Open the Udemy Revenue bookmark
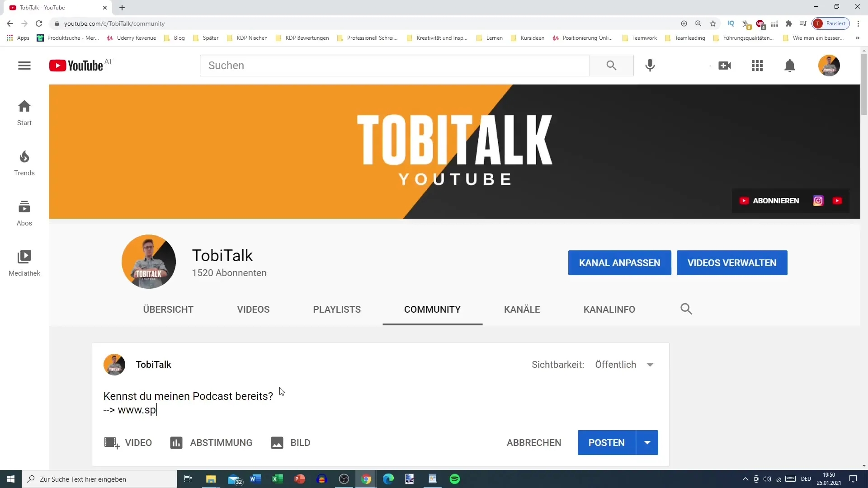The image size is (868, 488). tap(132, 38)
